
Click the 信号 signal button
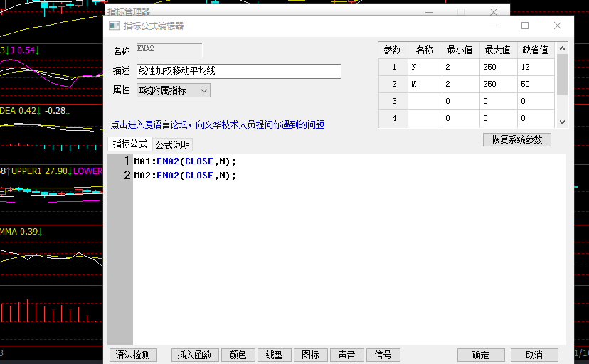click(383, 355)
